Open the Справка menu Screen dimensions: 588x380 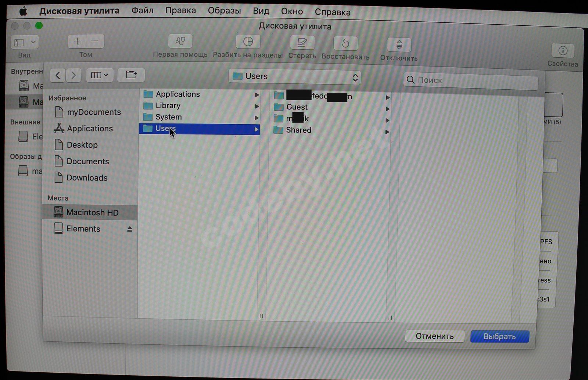pos(333,12)
